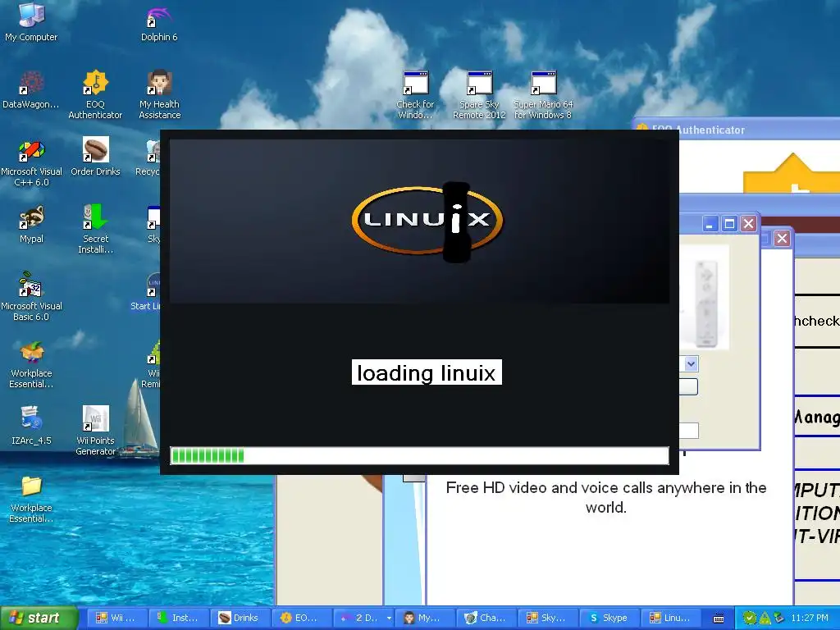
Task: Click the green loading progress bar
Action: (419, 455)
